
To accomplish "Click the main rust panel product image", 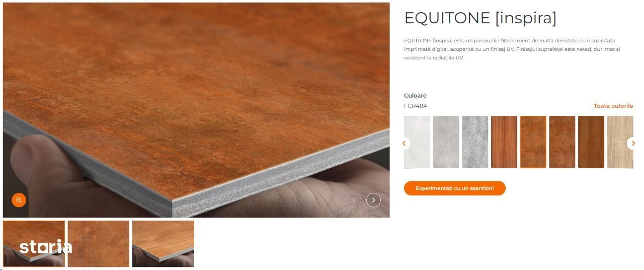I will [196, 110].
